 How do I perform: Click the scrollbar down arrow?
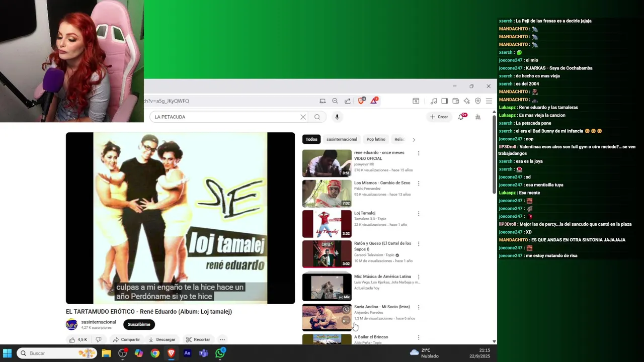pos(494,341)
